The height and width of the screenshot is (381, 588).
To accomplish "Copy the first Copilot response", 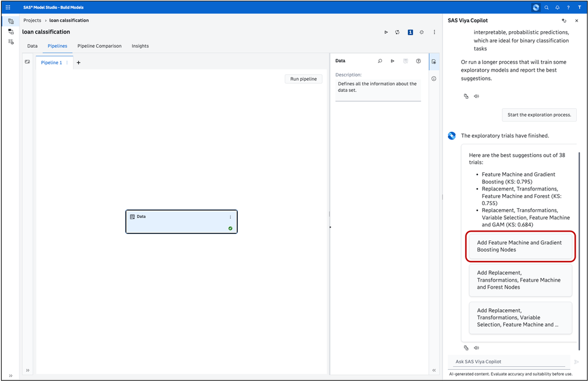I will tap(466, 96).
